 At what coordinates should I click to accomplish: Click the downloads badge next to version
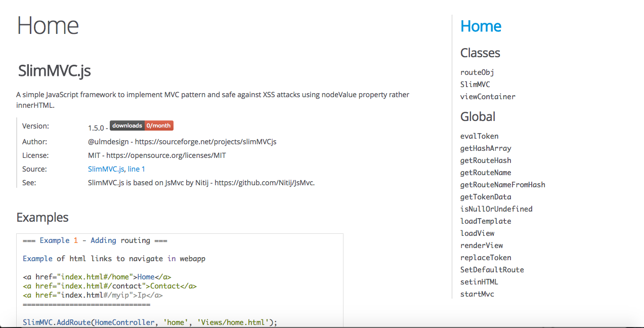tap(141, 125)
